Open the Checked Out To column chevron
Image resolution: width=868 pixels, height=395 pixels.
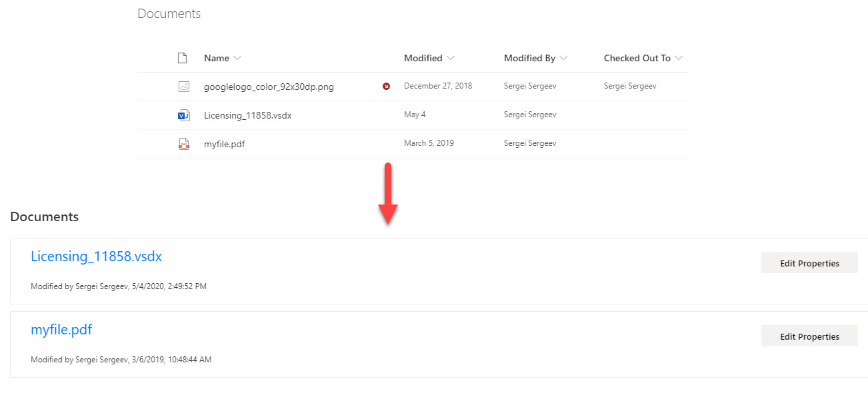point(679,58)
